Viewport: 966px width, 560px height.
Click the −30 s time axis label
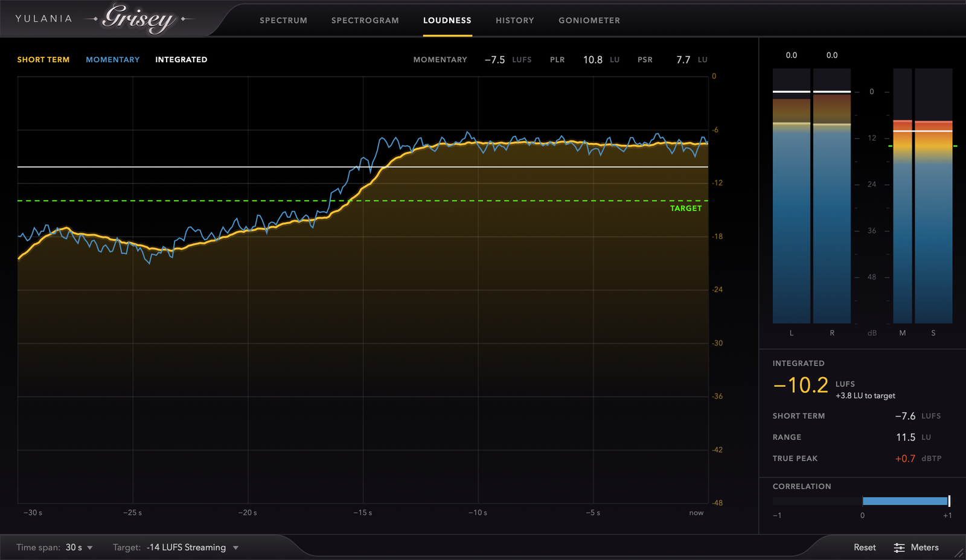click(33, 513)
